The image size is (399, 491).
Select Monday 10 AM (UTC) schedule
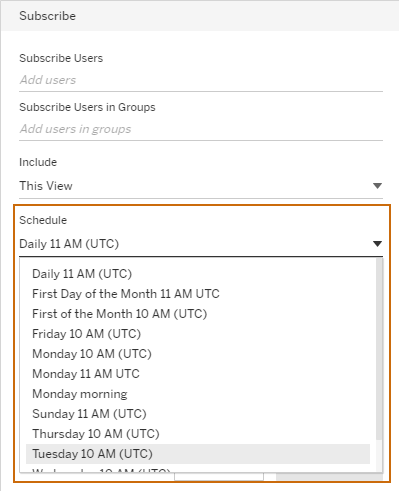click(198, 354)
